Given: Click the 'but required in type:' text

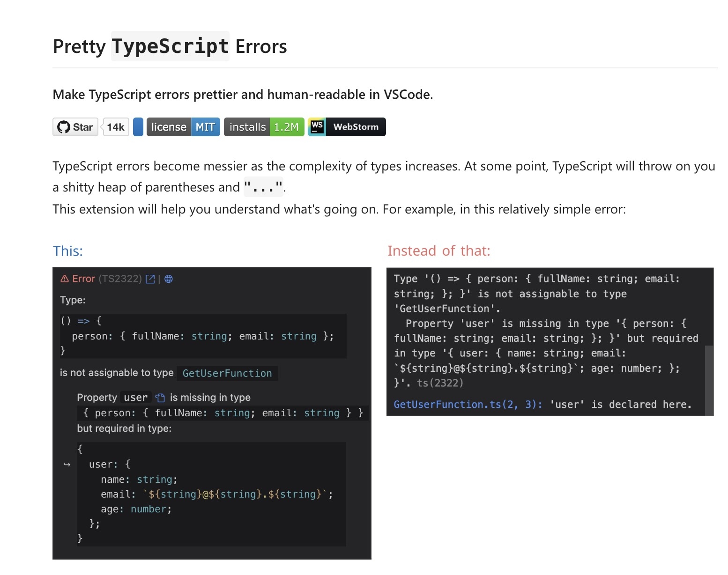Looking at the screenshot, I should click(124, 428).
